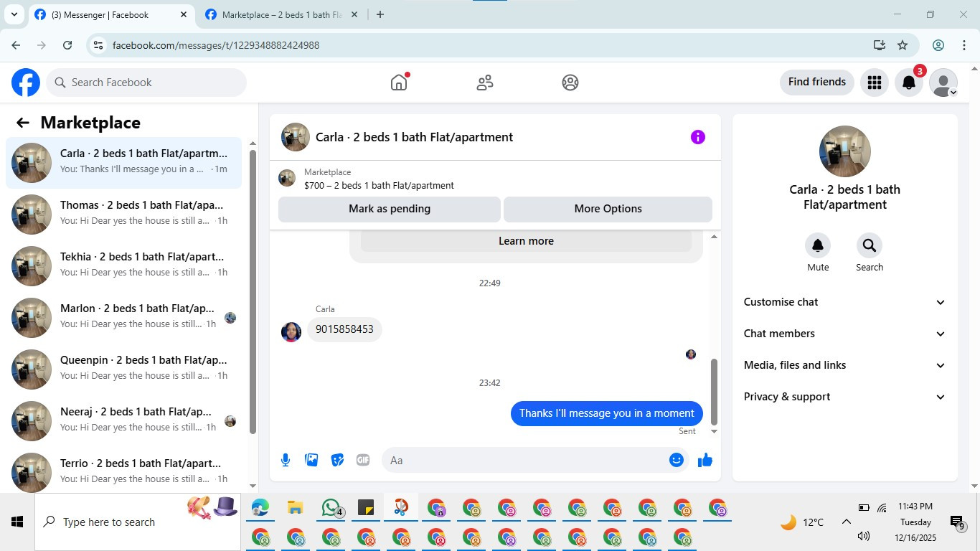Close the Messenger | Facebook tab

click(x=184, y=14)
